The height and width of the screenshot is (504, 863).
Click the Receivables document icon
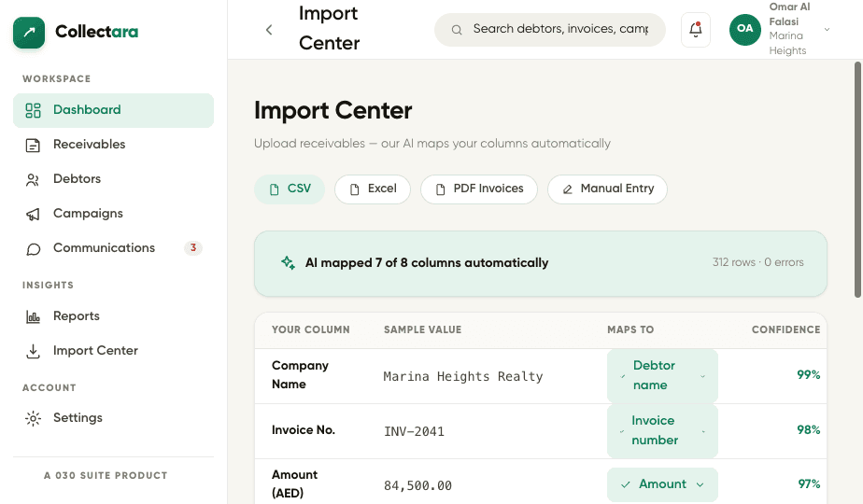tap(33, 146)
